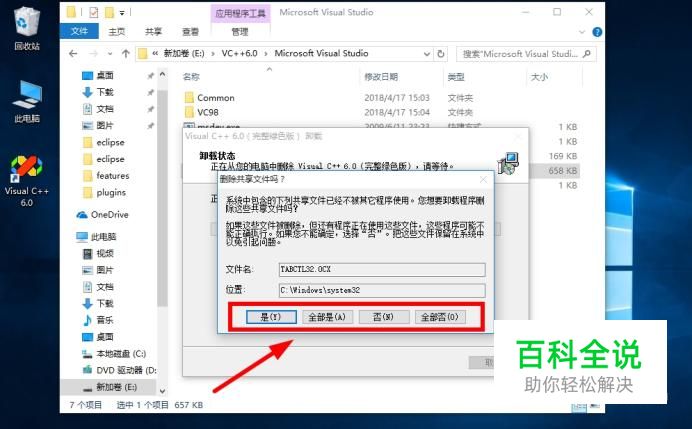The height and width of the screenshot is (429, 692).
Task: Select the VC98 folder in file list
Action: pyautogui.click(x=208, y=112)
